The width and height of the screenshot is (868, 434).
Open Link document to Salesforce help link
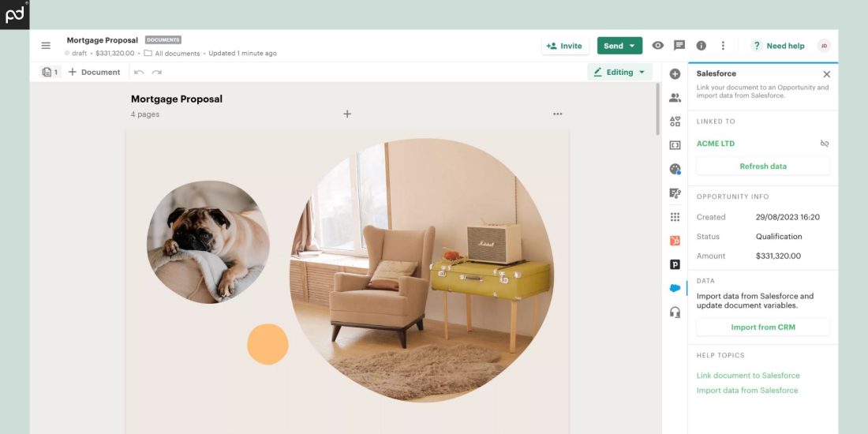coord(748,376)
